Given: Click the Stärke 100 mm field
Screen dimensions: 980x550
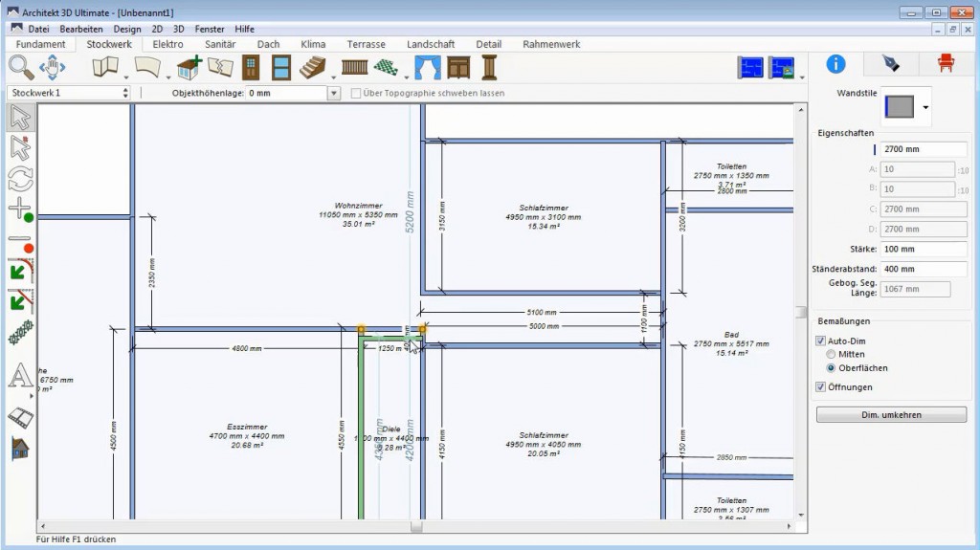Looking at the screenshot, I should point(924,250).
